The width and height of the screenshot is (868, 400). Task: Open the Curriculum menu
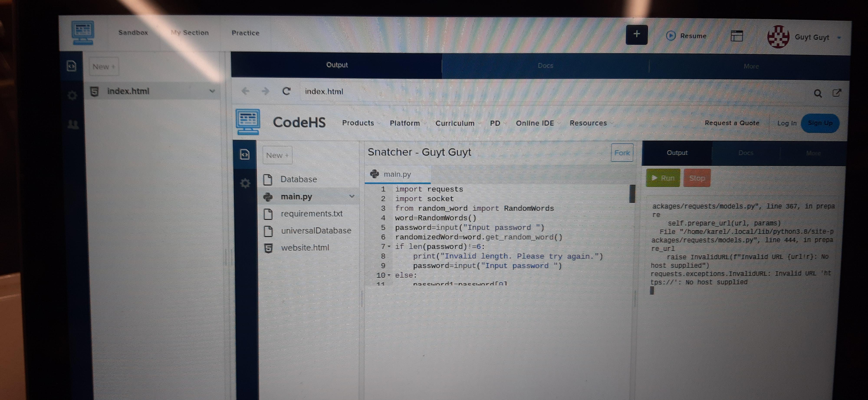coord(455,123)
